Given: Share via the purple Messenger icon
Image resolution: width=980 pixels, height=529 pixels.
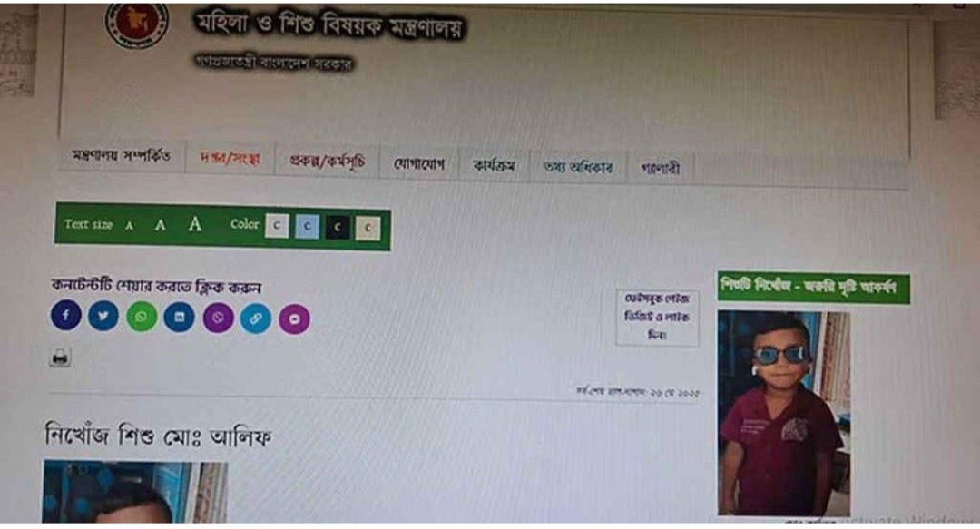Looking at the screenshot, I should click(294, 319).
